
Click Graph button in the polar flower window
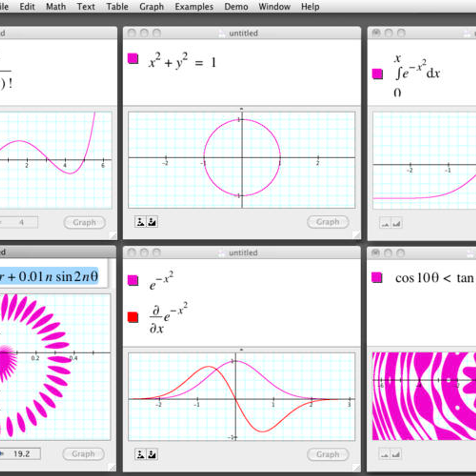[x=84, y=454]
